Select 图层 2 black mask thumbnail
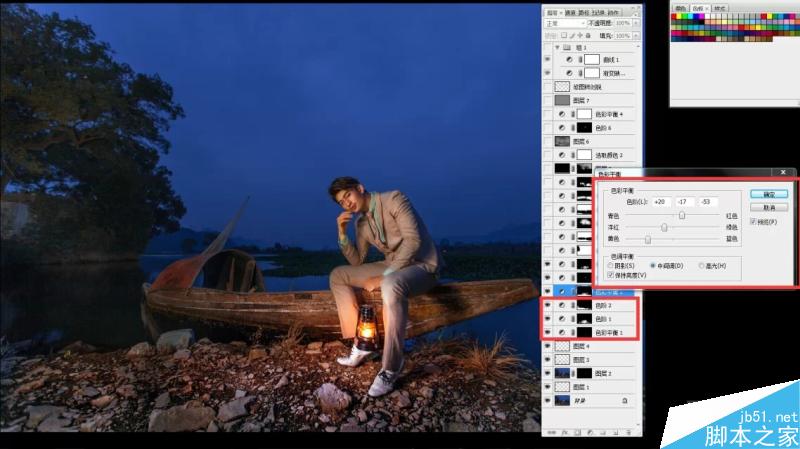 (x=584, y=373)
